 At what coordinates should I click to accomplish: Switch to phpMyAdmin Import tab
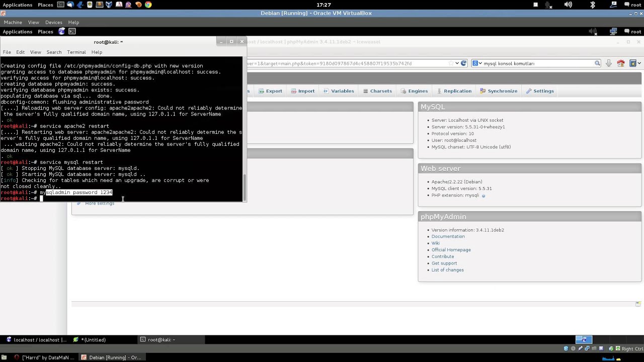tap(302, 91)
